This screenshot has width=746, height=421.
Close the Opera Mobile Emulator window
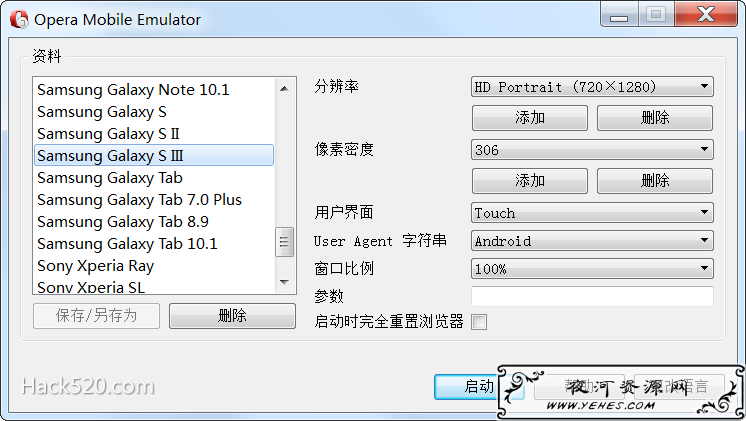tap(706, 15)
